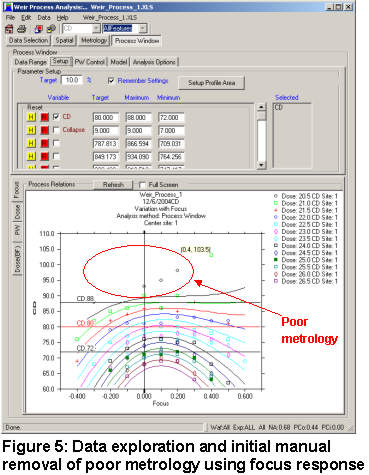The image size is (369, 475).
Task: Click the first toolbar icon below File
Action: point(9,29)
